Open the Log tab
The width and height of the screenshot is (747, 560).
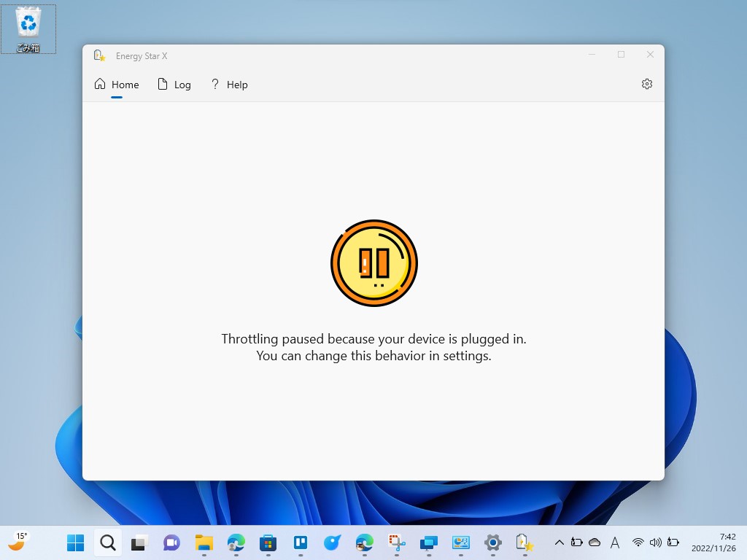point(174,85)
